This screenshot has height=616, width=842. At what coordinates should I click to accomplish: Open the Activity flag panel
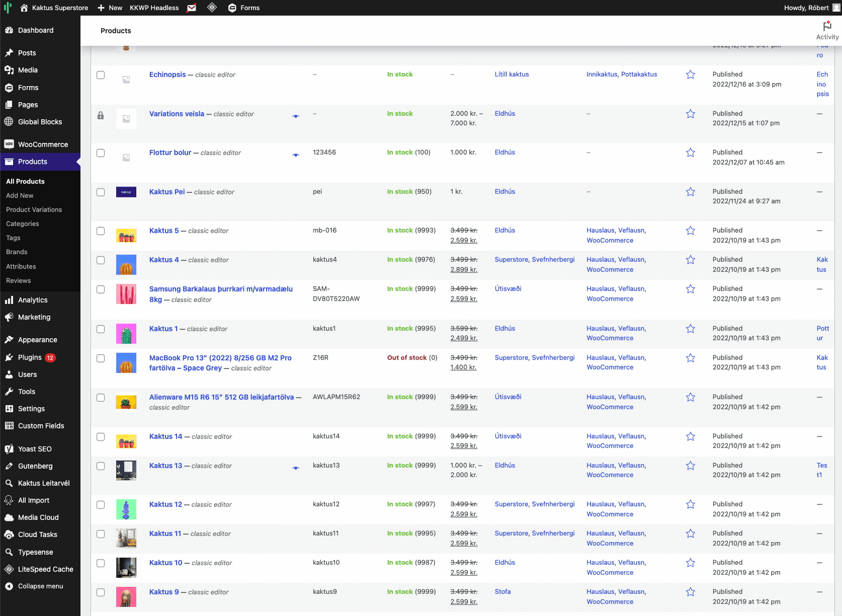pos(827,30)
